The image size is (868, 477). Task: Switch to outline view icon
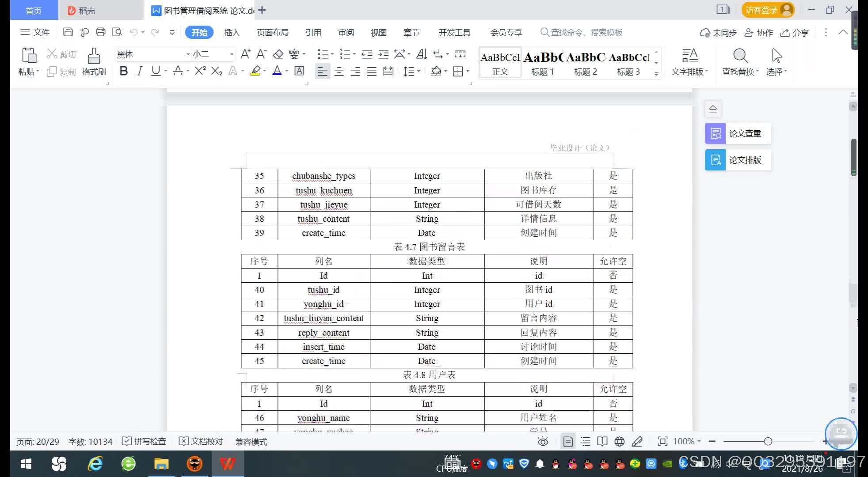[x=585, y=441]
